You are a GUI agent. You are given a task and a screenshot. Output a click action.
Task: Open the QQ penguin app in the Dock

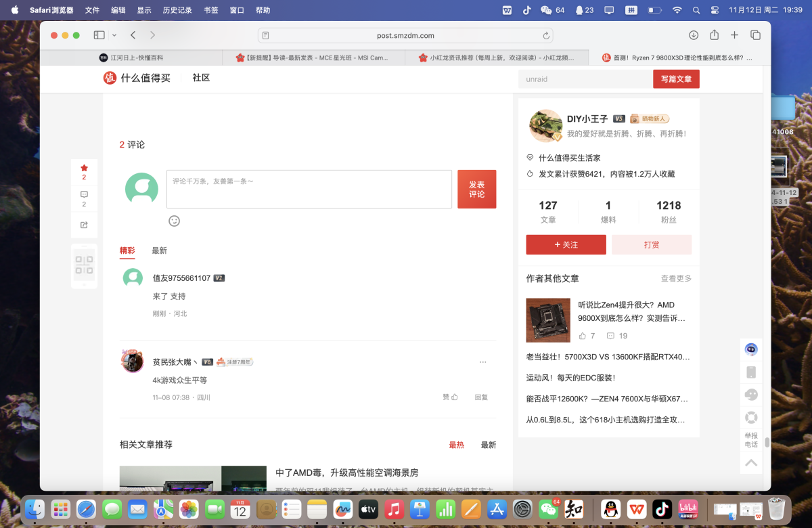click(x=610, y=509)
